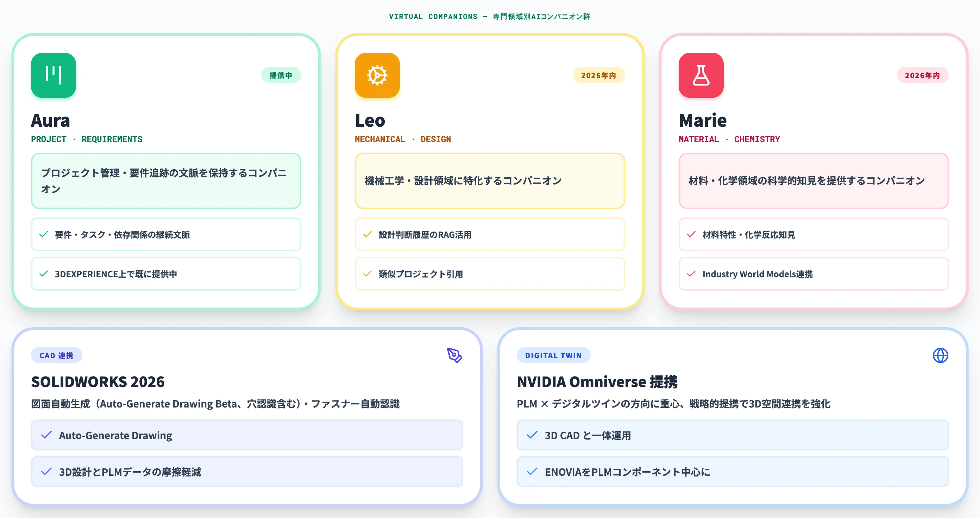This screenshot has width=980, height=518.
Task: Click the SOLIDWORKS 2026 heading
Action: tap(98, 381)
